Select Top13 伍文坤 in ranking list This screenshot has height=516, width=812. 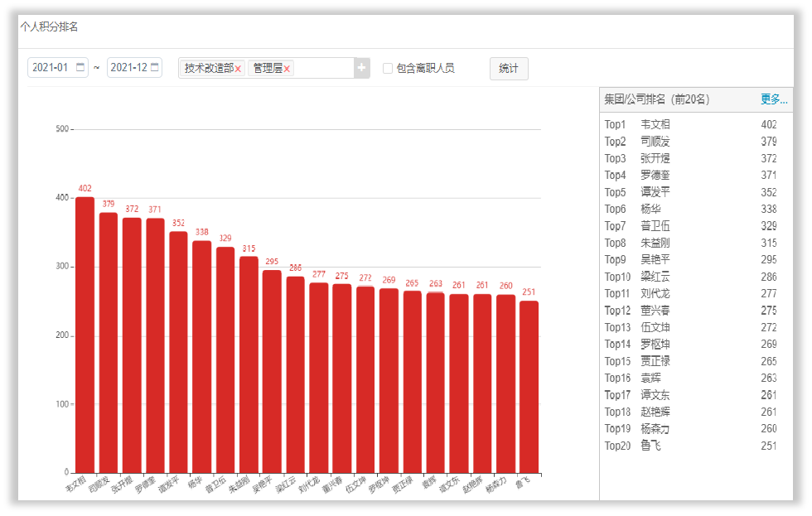(x=691, y=328)
